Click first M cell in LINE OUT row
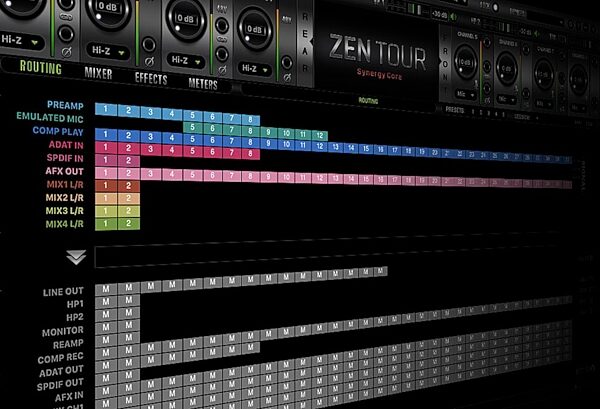600x409 pixels. (106, 289)
